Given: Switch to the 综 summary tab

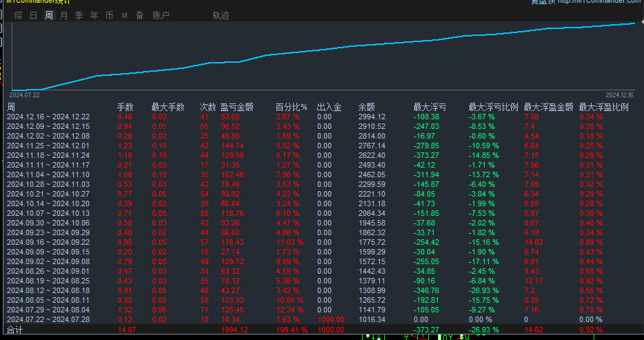Looking at the screenshot, I should coord(19,16).
